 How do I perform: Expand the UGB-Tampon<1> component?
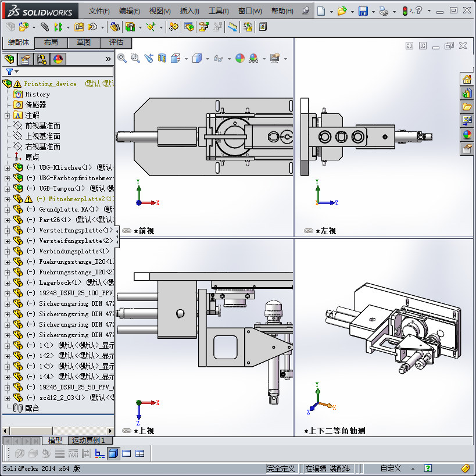point(8,189)
